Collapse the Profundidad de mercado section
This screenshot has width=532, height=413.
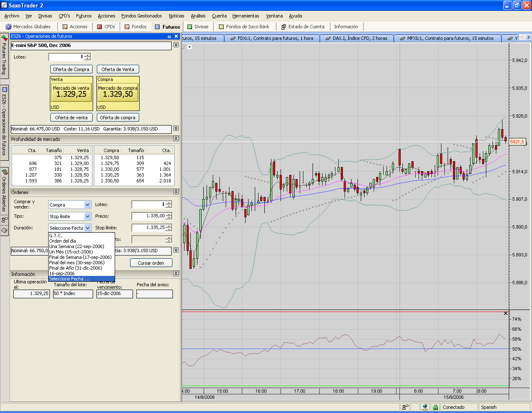[x=176, y=139]
